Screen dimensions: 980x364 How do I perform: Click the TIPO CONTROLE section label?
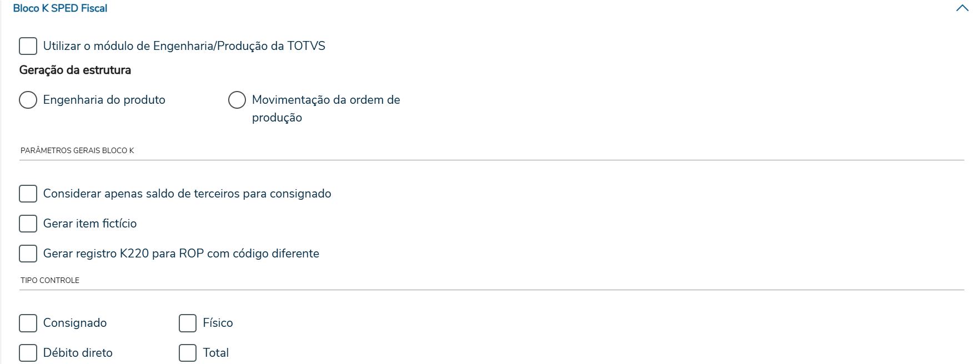point(50,280)
